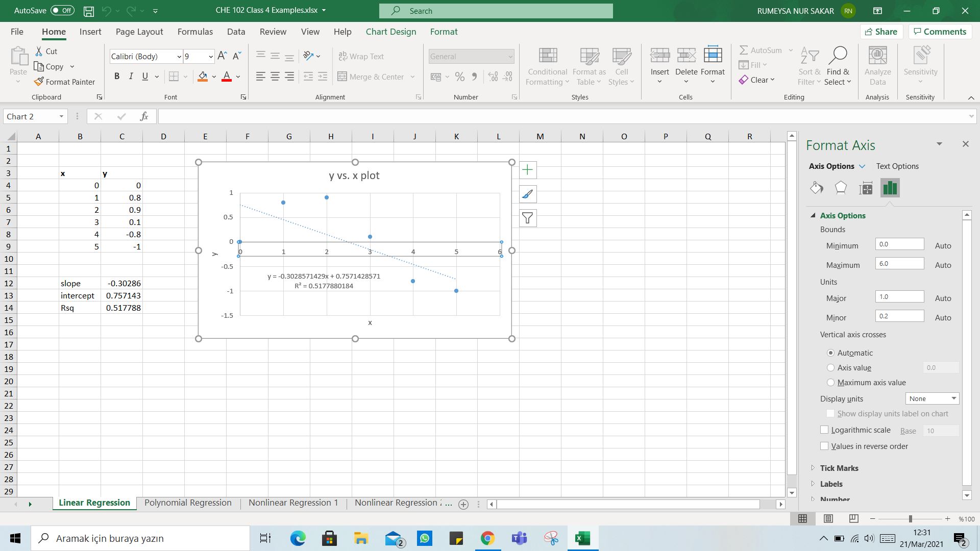
Task: Open the font name dropdown
Action: pyautogui.click(x=179, y=57)
